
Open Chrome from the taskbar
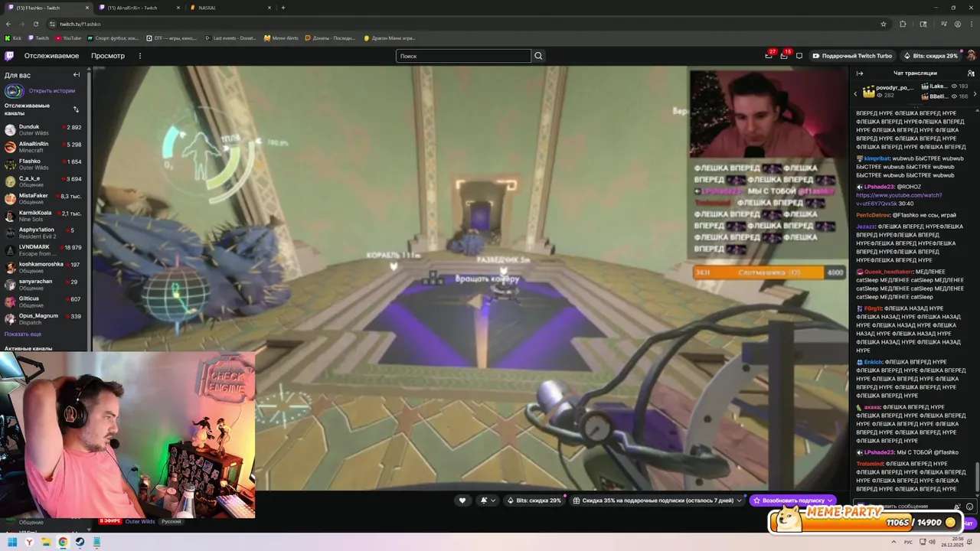pos(63,542)
